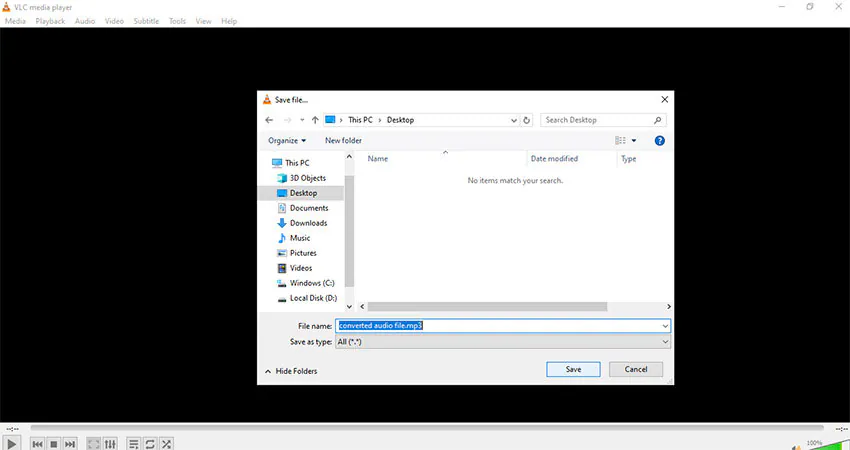
Task: Toggle fullscreen mode icon in VLC
Action: coord(94,444)
